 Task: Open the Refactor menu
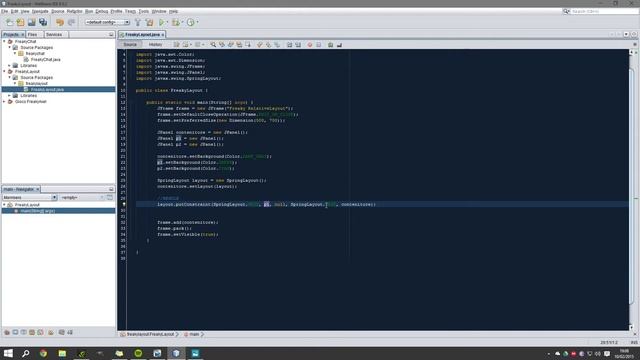click(74, 11)
